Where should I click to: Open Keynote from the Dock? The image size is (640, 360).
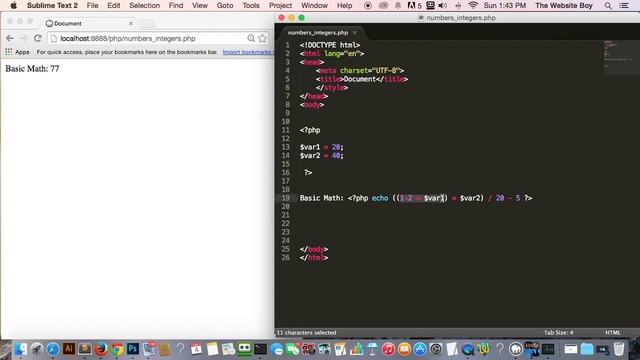tap(372, 349)
